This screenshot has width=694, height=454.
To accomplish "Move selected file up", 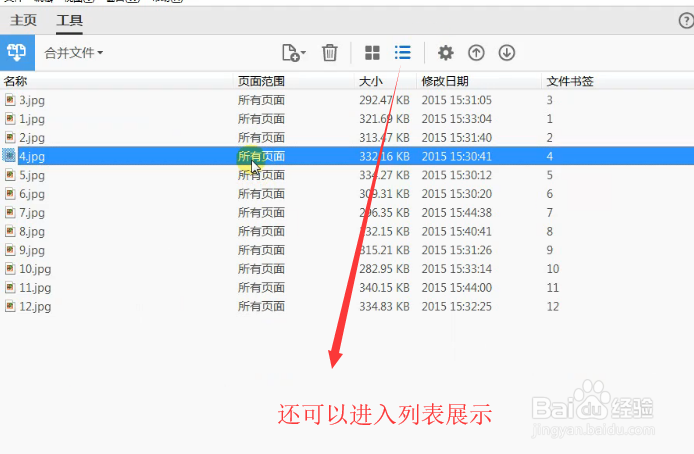I will (x=476, y=53).
